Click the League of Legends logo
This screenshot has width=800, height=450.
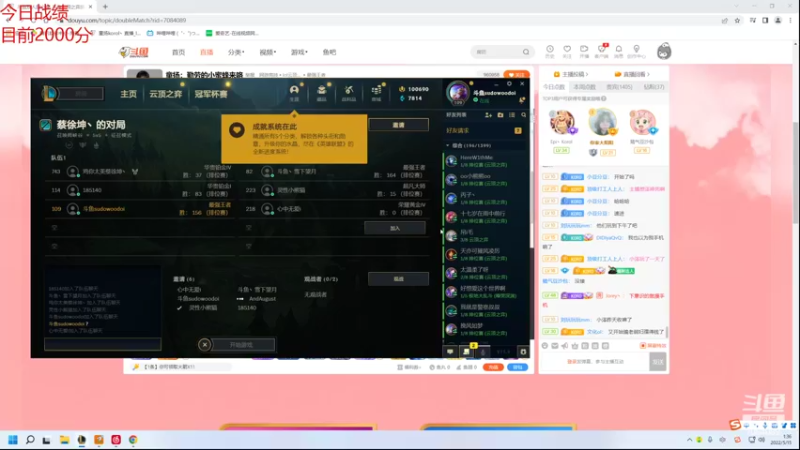49,94
